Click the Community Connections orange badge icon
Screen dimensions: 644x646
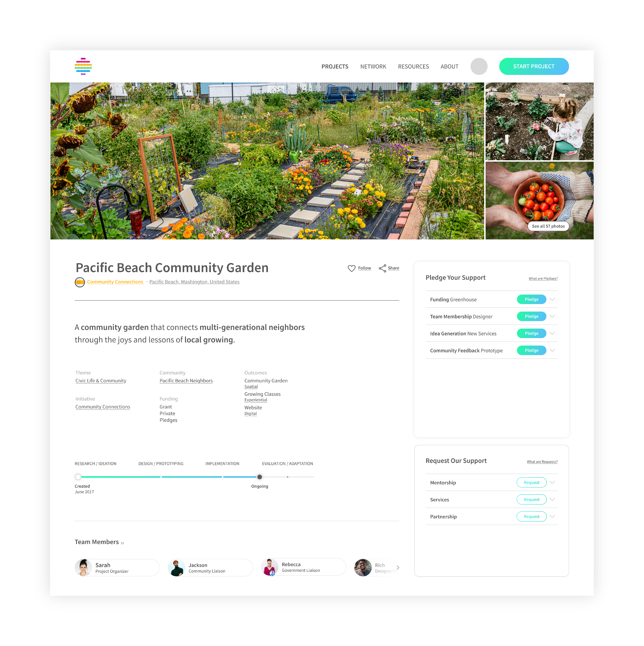click(79, 282)
